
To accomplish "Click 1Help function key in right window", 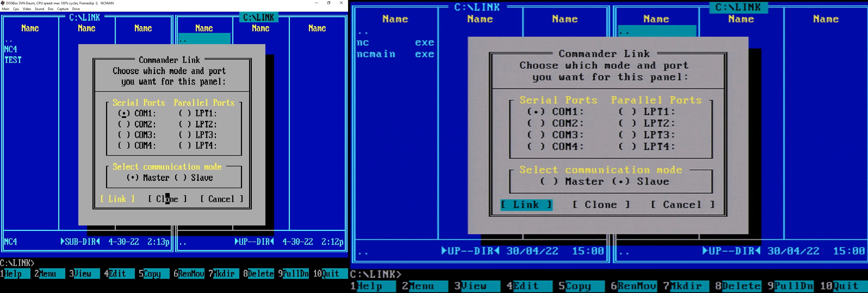I will click(x=373, y=286).
